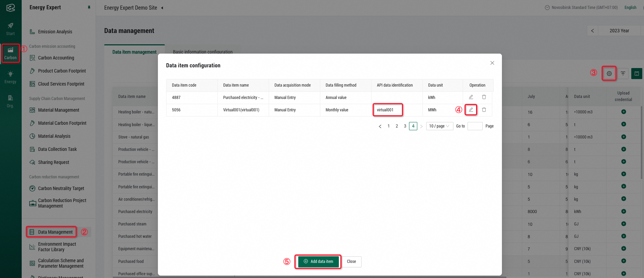The height and width of the screenshot is (278, 644).
Task: Close the Data item configuration dialog
Action: (x=492, y=63)
